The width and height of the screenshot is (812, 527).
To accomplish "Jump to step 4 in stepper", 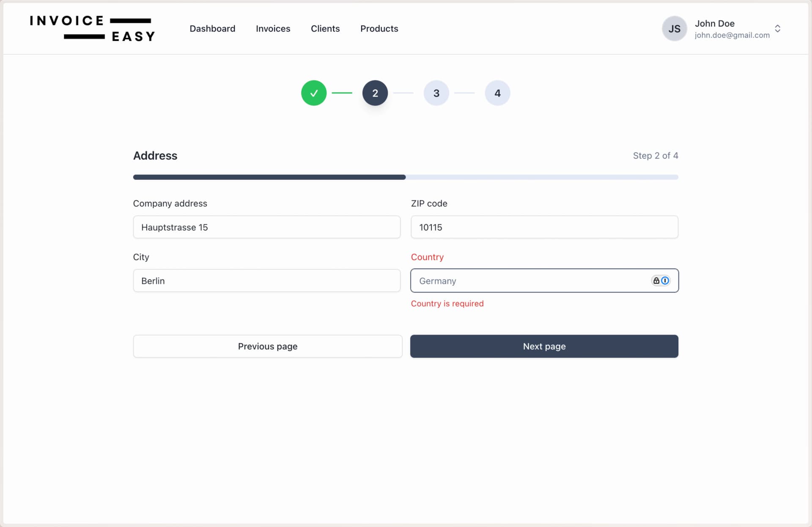I will 497,93.
